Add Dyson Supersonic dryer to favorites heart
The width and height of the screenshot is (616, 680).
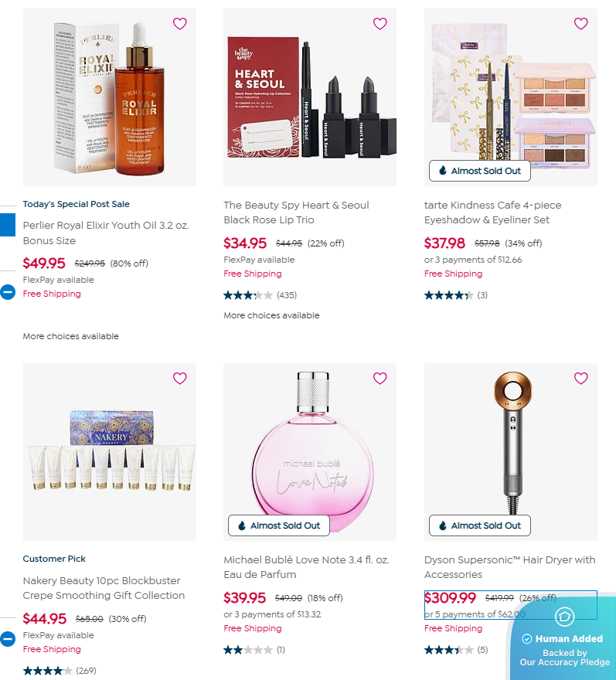click(x=581, y=378)
